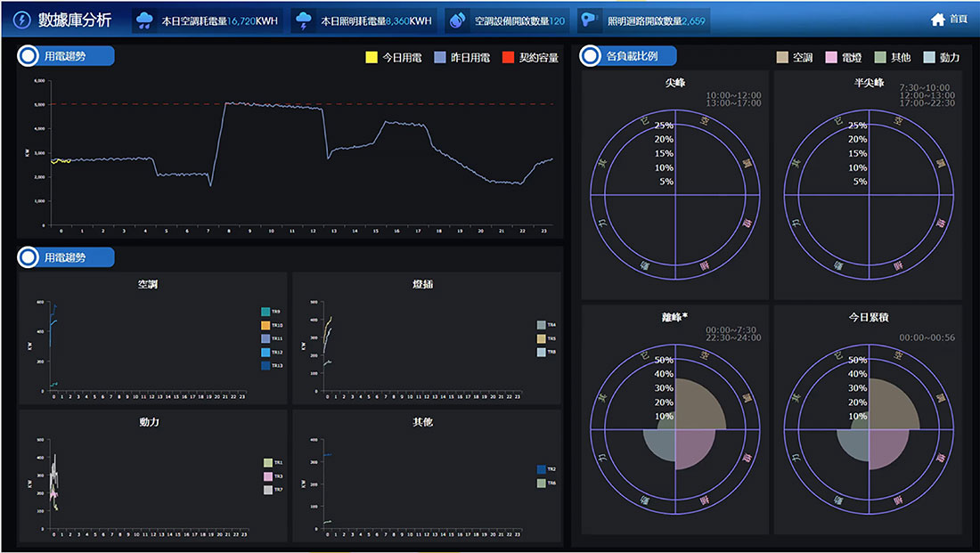The width and height of the screenshot is (980, 553).
Task: Hide the TR5 series in 燈插 chart
Action: [541, 339]
